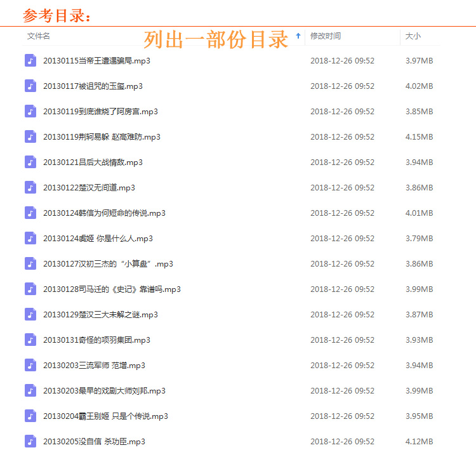
Task: Sort files by 大小 column header
Action: [x=413, y=36]
